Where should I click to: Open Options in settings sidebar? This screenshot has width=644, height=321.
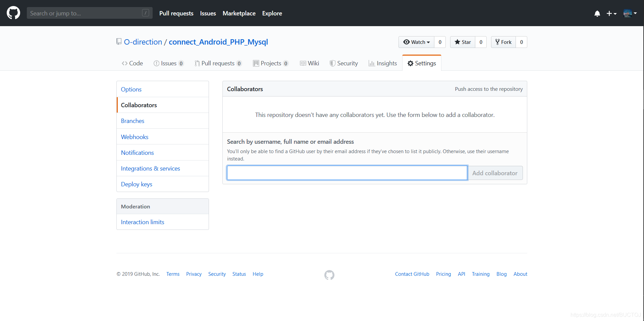pos(163,89)
